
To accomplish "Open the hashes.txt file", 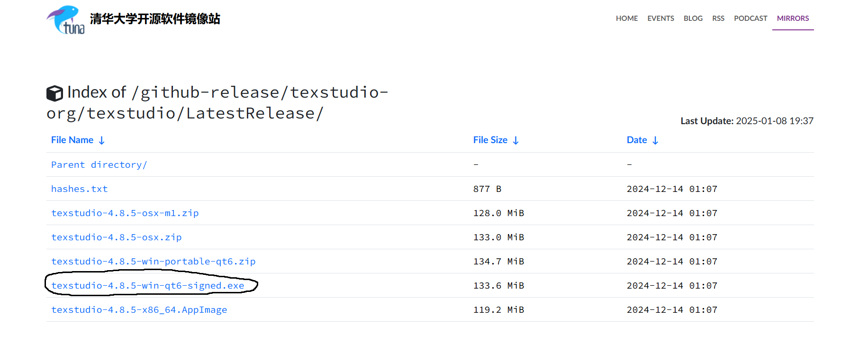I will (80, 189).
